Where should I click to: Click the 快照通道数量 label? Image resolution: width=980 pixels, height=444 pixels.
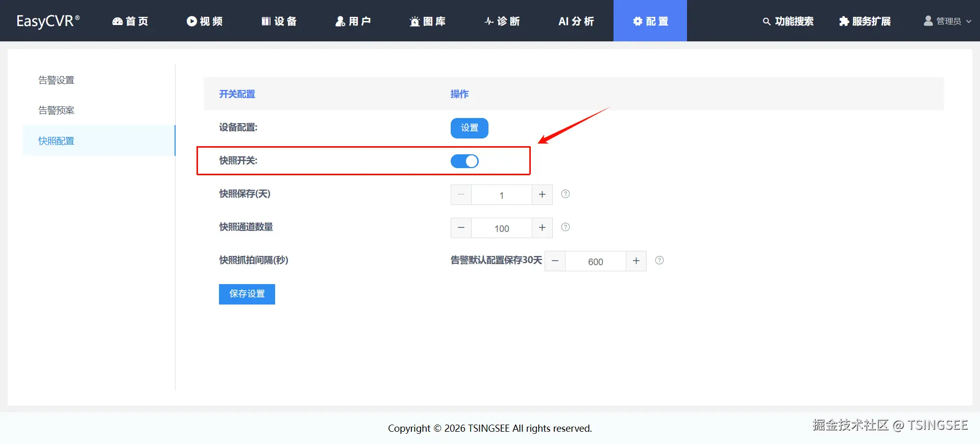(x=246, y=227)
